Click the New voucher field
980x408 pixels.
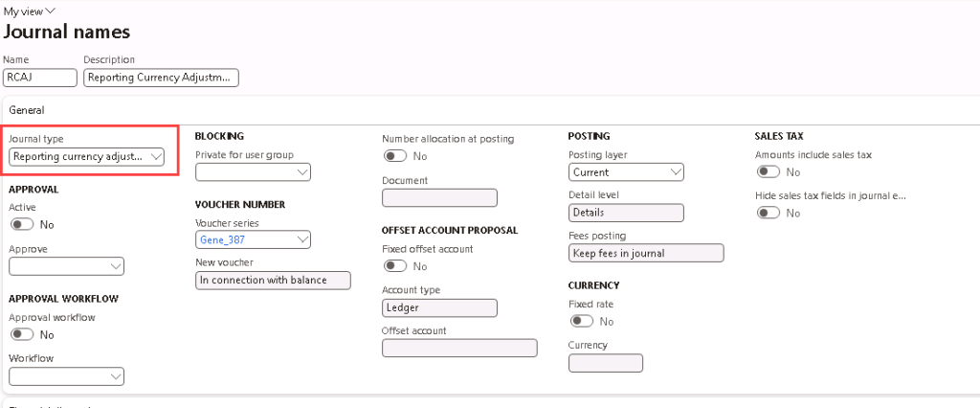click(x=273, y=280)
